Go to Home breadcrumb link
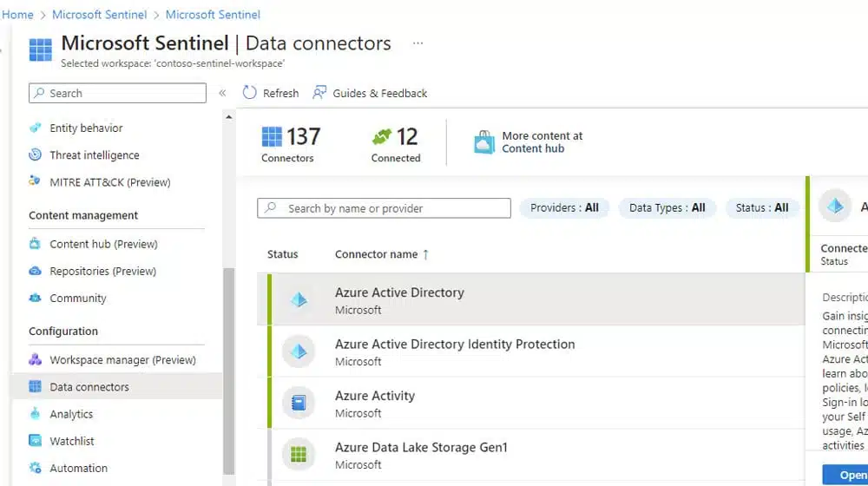The height and width of the screenshot is (486, 868). coord(17,15)
